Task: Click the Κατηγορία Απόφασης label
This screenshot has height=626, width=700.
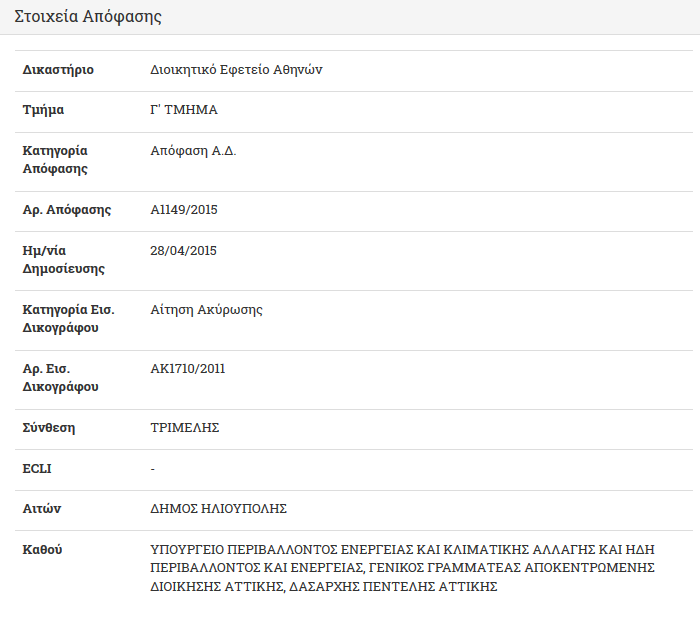Action: pyautogui.click(x=55, y=160)
